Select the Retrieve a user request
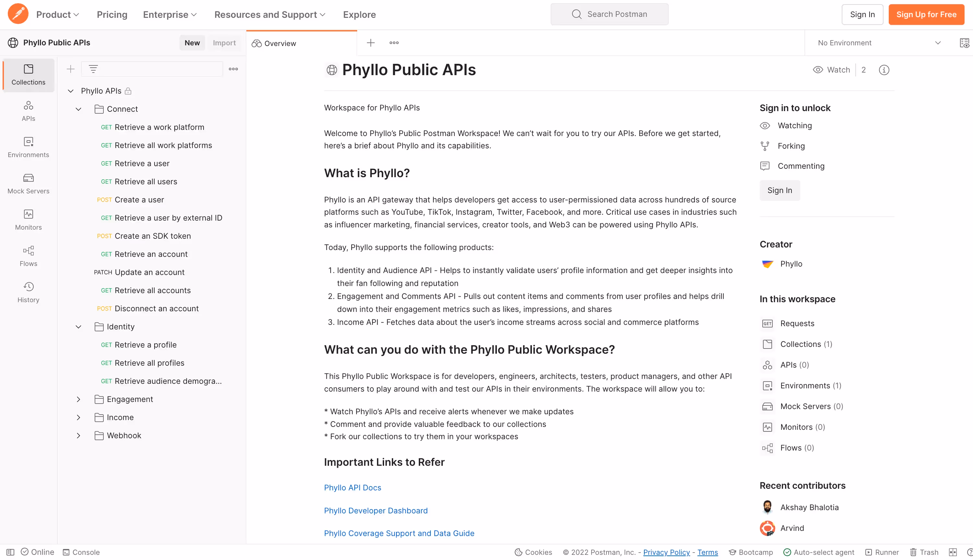The image size is (973, 560). coord(142,163)
